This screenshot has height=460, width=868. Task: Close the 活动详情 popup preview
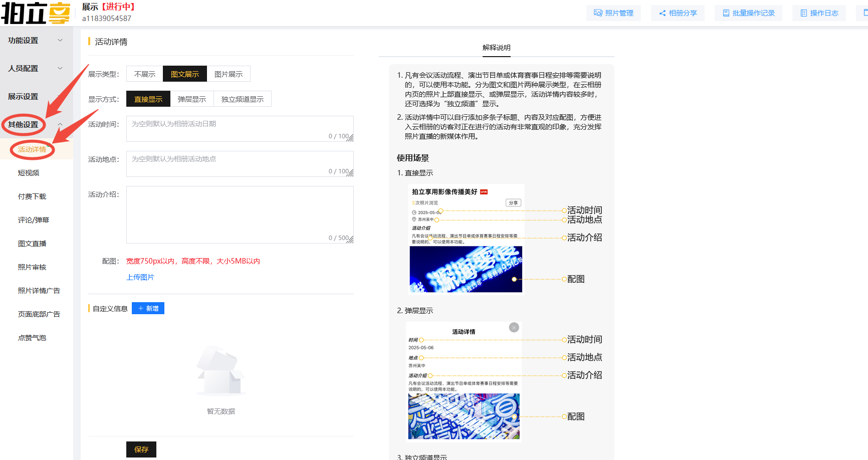514,328
